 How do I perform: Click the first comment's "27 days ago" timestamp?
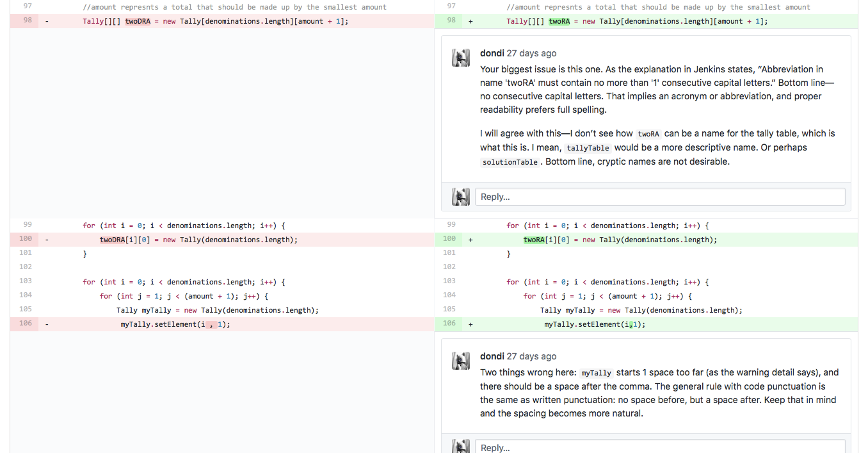(x=531, y=53)
